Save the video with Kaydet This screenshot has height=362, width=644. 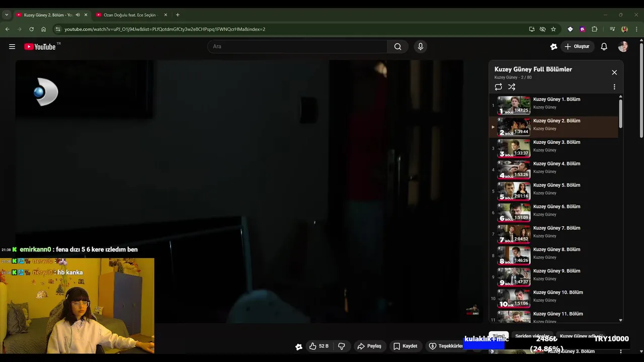tap(406, 346)
